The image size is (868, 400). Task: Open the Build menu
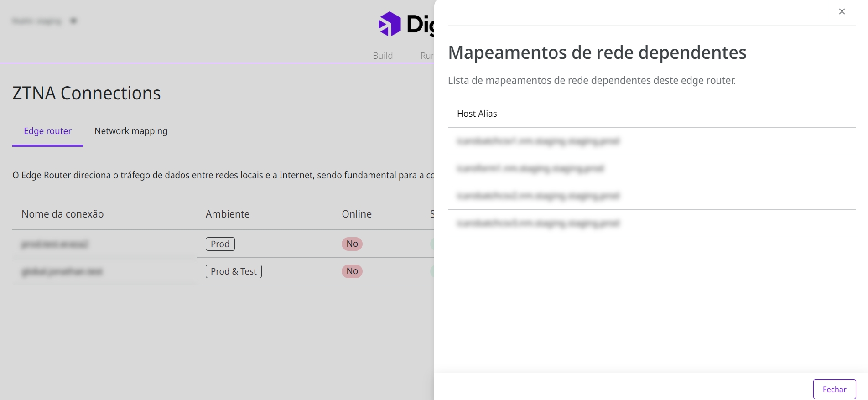[x=382, y=56]
